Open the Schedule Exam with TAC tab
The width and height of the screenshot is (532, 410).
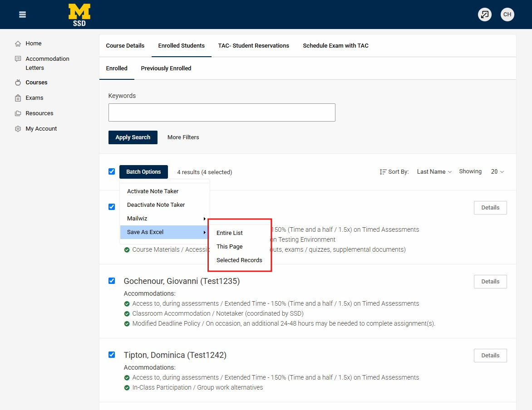[335, 46]
